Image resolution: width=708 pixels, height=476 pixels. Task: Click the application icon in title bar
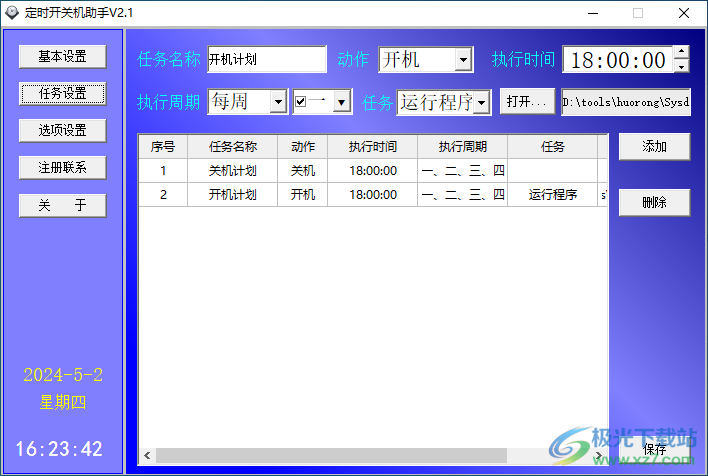11,13
